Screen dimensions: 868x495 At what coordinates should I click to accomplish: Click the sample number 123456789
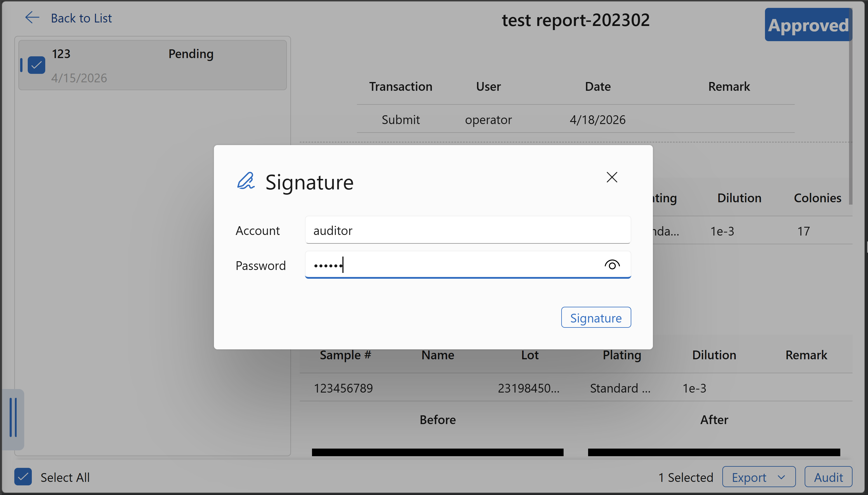pos(343,388)
